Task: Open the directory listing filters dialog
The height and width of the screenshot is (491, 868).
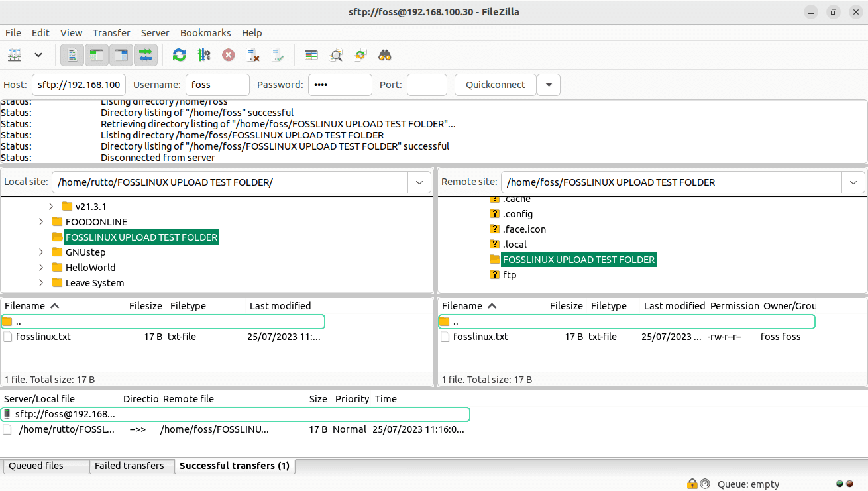Action: [311, 55]
